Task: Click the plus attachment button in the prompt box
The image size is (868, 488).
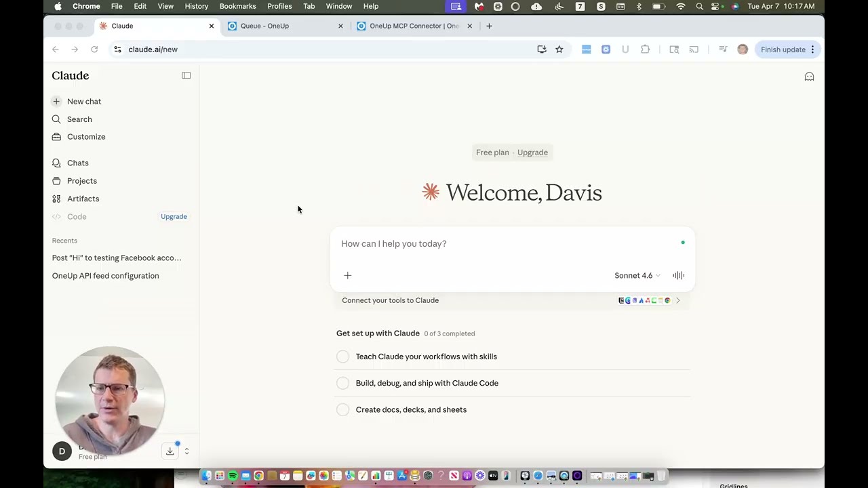Action: pyautogui.click(x=348, y=275)
